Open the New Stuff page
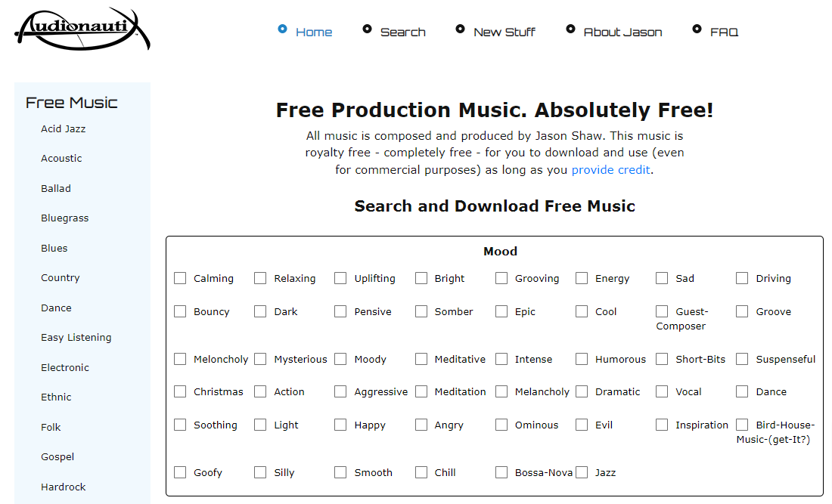The width and height of the screenshot is (832, 504). (x=504, y=32)
